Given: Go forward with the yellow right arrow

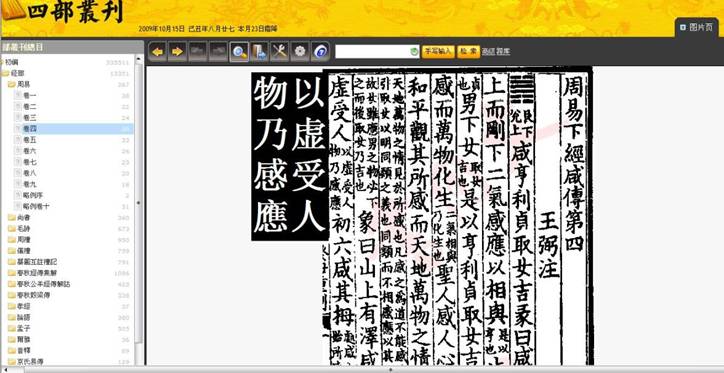Looking at the screenshot, I should (x=177, y=52).
